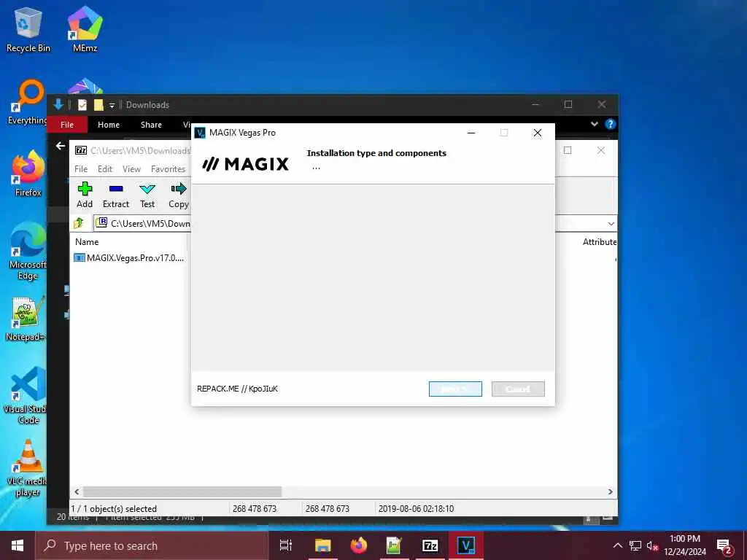Maximize the 7-Zip window
747x560 pixels.
tap(568, 150)
